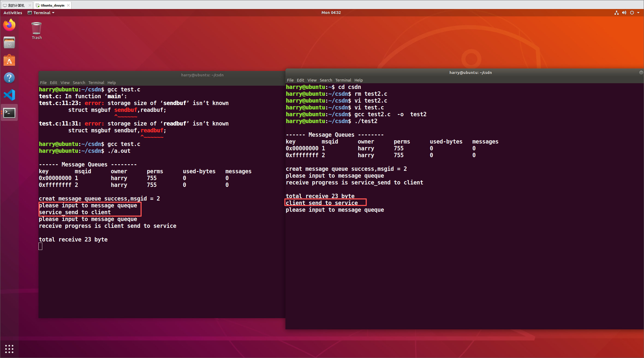
Task: Open View menu in left terminal
Action: [x=65, y=82]
